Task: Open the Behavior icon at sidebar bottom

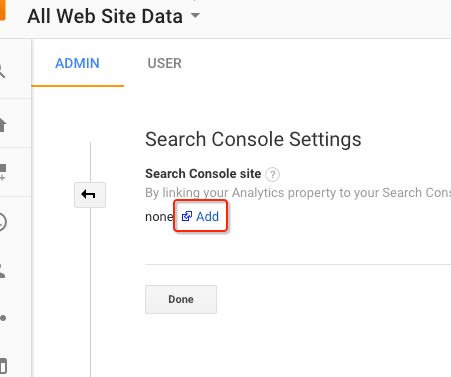Action: tap(3, 366)
